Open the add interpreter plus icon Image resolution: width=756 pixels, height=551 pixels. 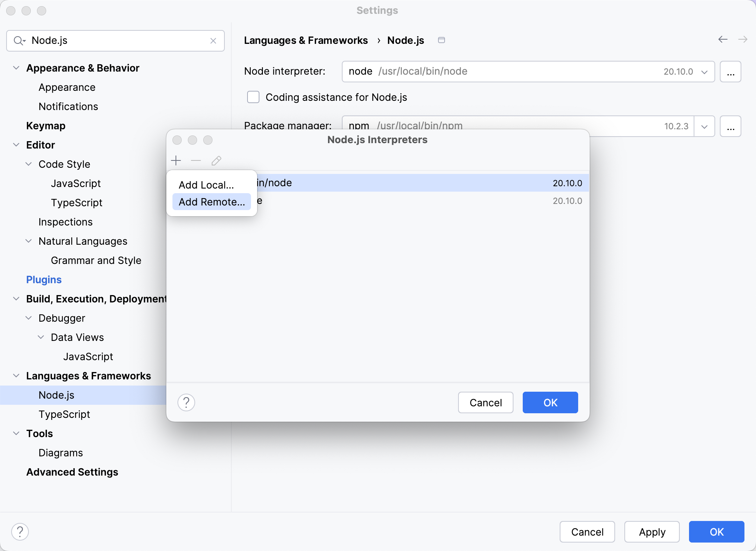176,160
